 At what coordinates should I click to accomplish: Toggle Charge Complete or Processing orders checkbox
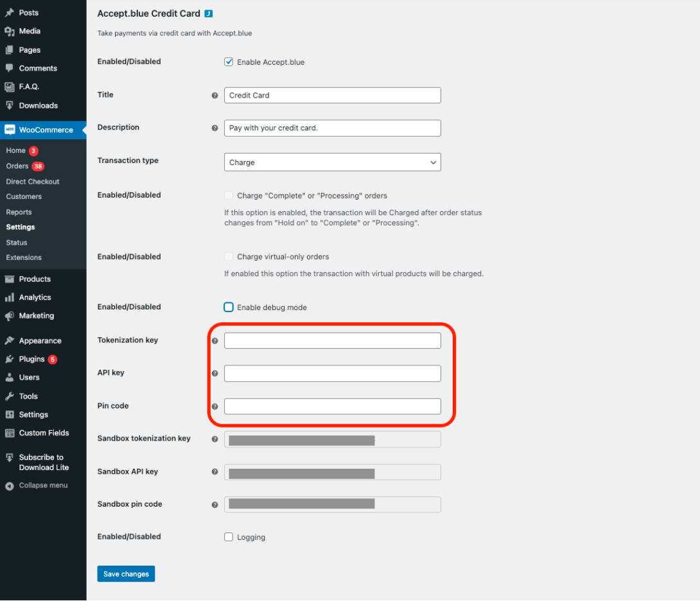229,195
